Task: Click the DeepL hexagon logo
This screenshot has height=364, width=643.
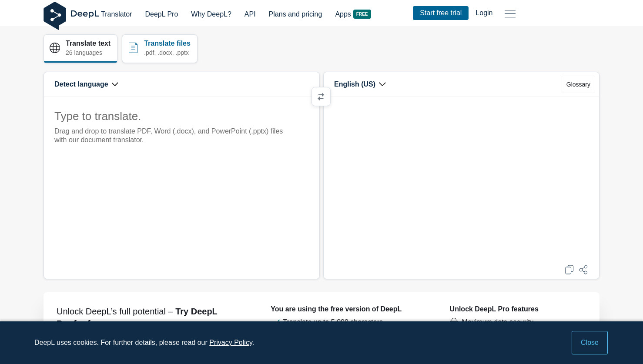Action: point(55,16)
